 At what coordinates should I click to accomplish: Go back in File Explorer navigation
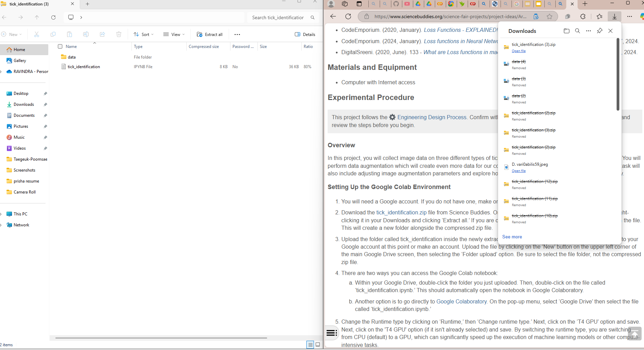(4, 17)
